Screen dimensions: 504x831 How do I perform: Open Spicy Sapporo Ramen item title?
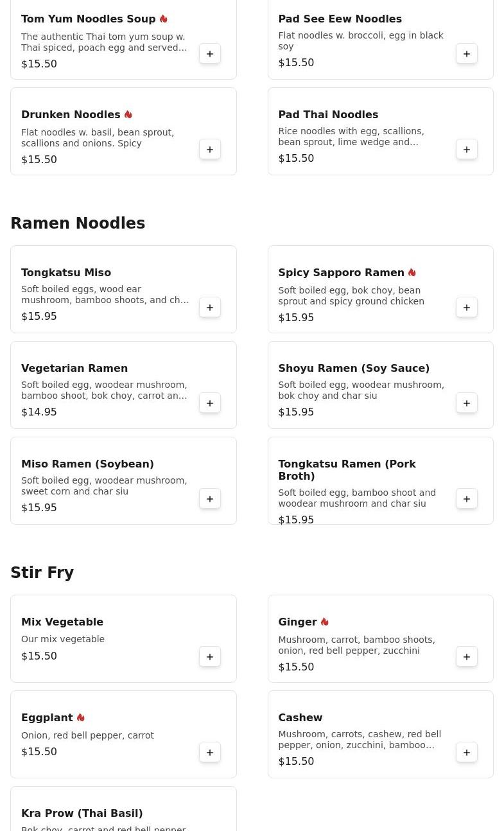341,272
